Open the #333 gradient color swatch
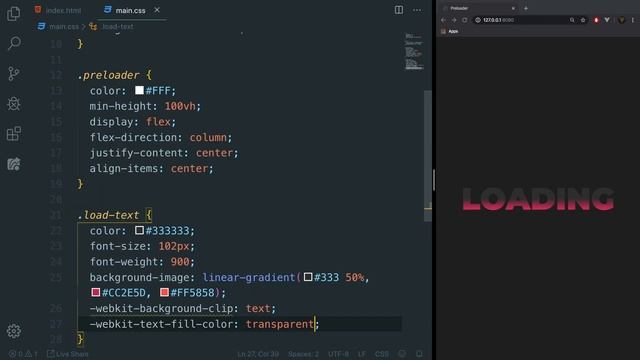This screenshot has height=360, width=640. point(308,277)
